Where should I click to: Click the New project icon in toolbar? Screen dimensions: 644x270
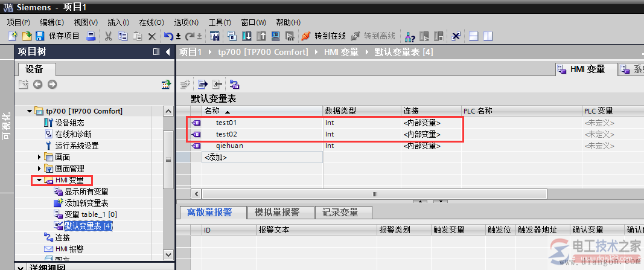click(13, 36)
